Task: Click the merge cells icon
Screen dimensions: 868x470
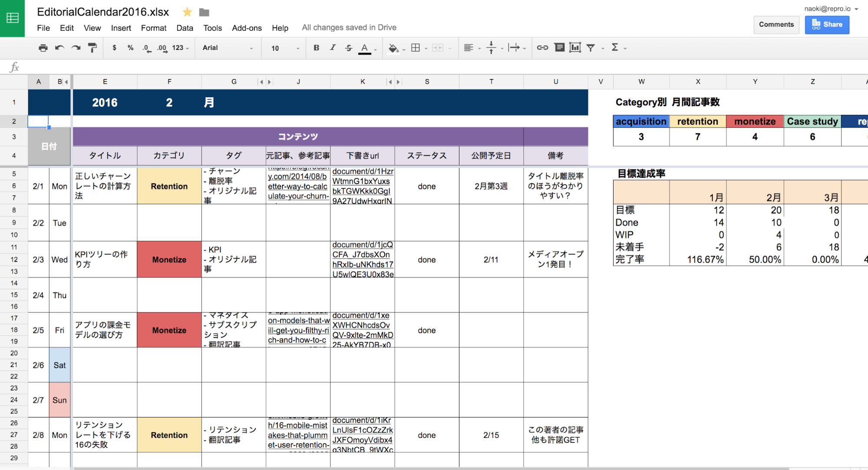Action: click(x=438, y=48)
